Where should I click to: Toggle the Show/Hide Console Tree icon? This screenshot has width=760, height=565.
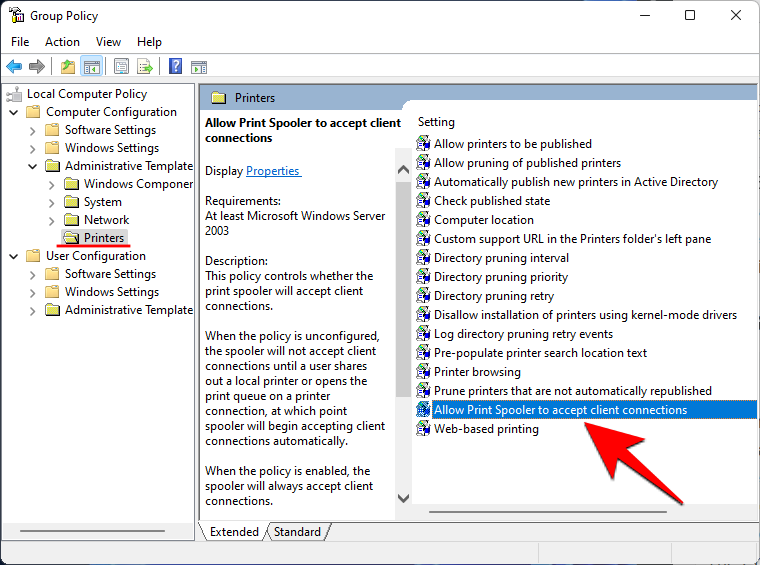(x=92, y=66)
